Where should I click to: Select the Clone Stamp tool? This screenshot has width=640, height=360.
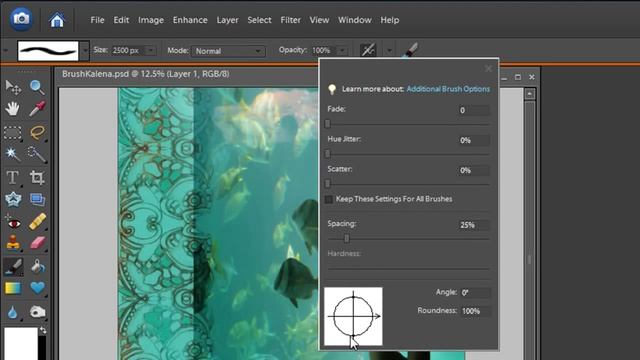coord(13,243)
